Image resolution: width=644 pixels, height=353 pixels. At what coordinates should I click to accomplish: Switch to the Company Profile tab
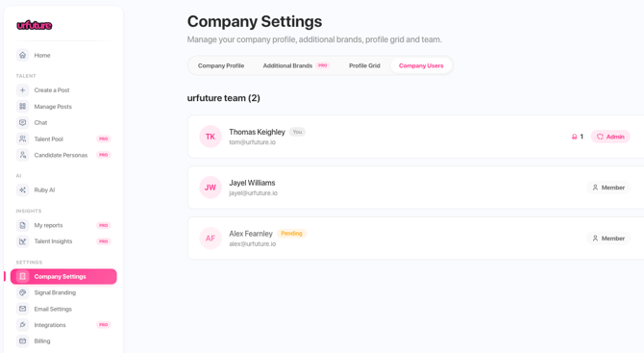point(221,65)
